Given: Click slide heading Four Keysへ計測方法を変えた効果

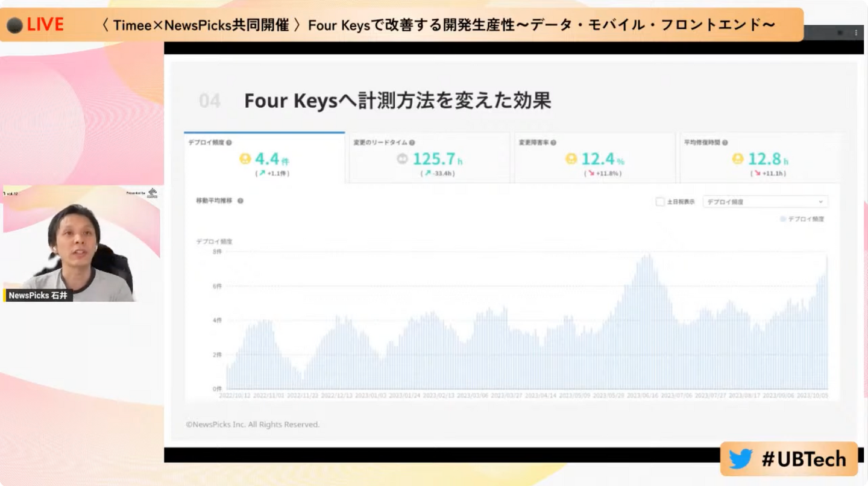Looking at the screenshot, I should point(398,101).
